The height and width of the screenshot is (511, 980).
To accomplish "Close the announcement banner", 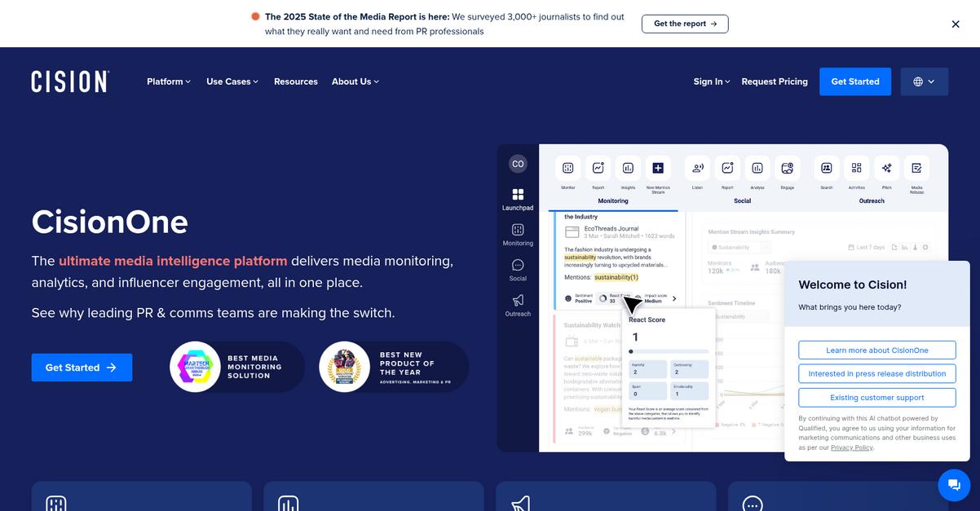I will (956, 24).
